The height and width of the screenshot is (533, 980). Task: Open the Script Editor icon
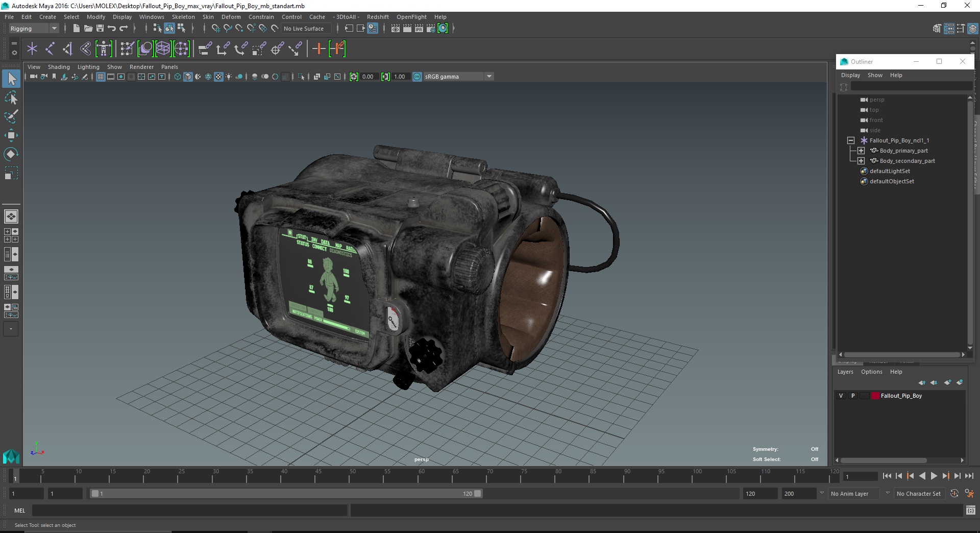(971, 510)
